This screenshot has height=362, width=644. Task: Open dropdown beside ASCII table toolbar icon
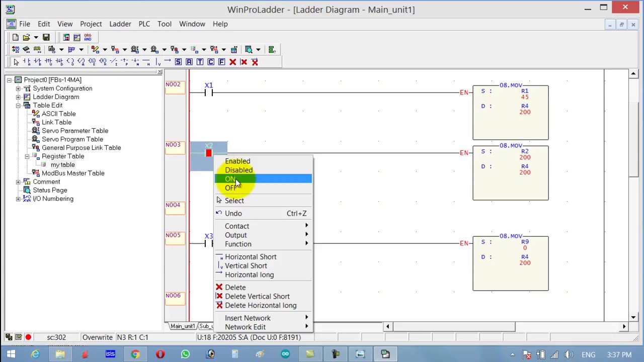point(105,49)
